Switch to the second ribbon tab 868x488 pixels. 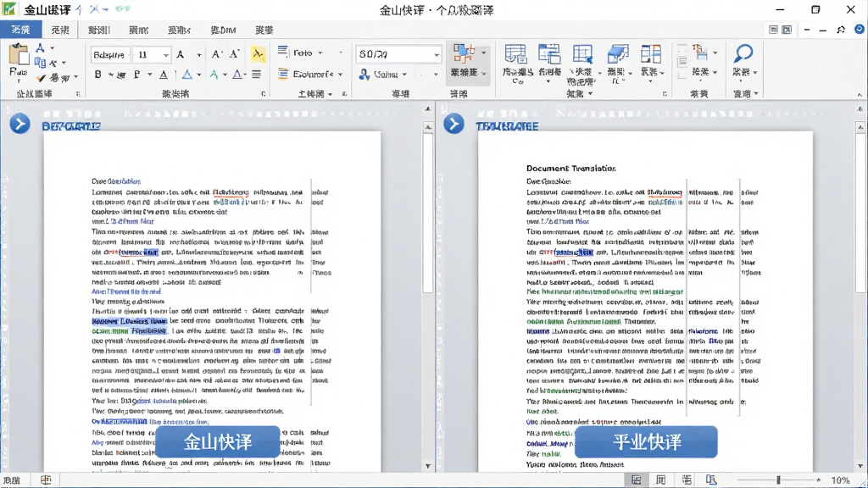click(60, 30)
